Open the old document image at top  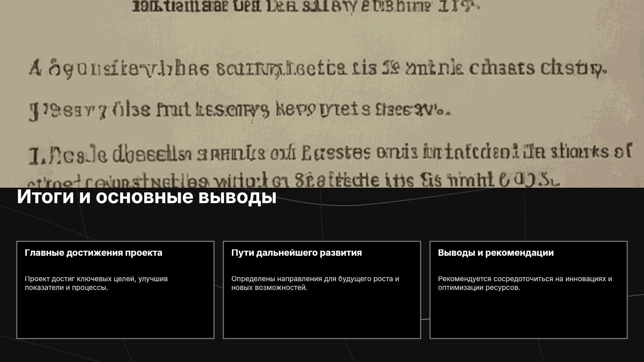[x=322, y=94]
